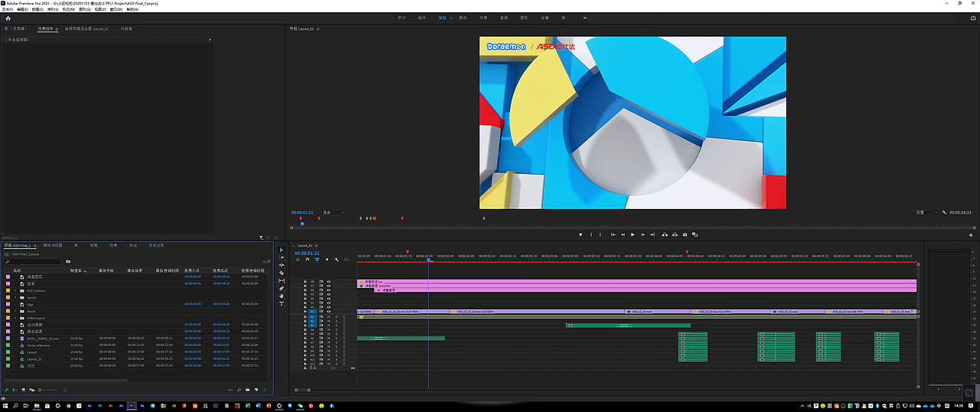Select the Pen tool
980x412 pixels.
tap(282, 289)
